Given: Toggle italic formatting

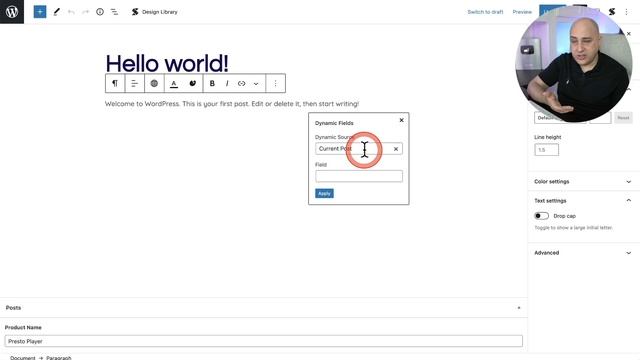Looking at the screenshot, I should click(227, 83).
